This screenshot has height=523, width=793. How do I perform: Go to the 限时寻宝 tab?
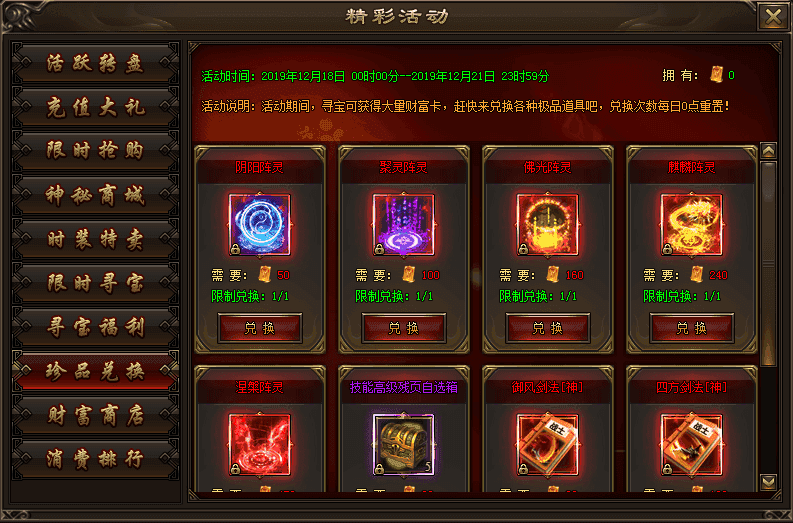click(96, 283)
